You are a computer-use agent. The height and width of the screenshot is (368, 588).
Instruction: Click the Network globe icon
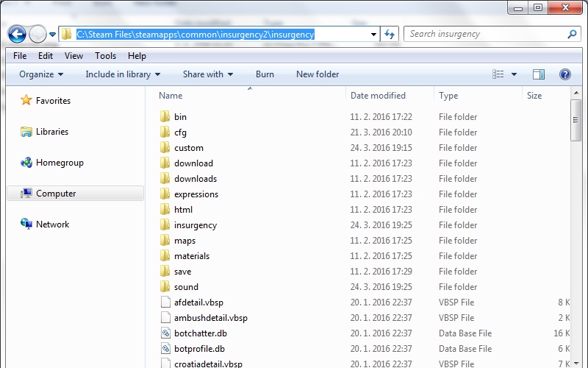[26, 224]
